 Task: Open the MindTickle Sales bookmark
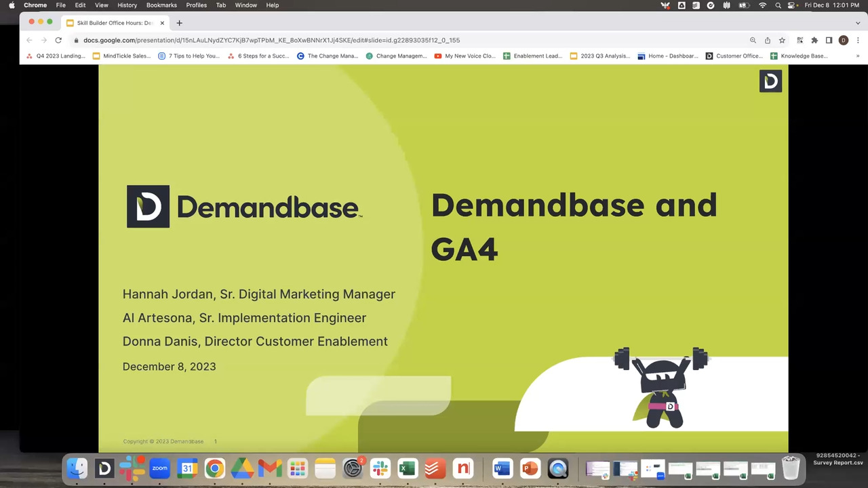(122, 56)
